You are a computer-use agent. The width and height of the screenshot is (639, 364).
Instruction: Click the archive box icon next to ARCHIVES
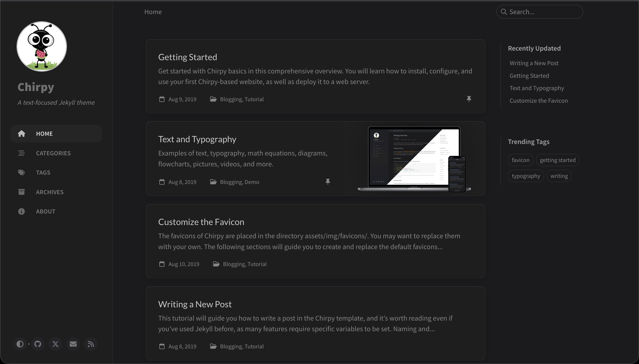tap(21, 192)
